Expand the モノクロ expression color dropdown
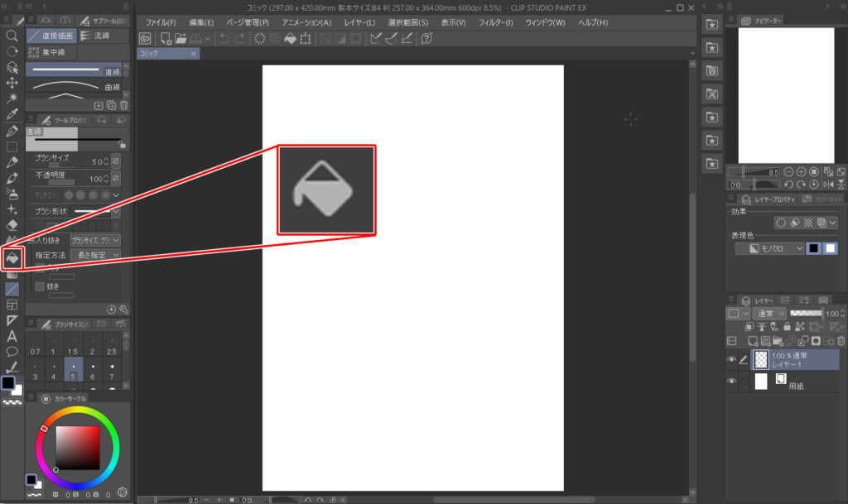 point(770,248)
